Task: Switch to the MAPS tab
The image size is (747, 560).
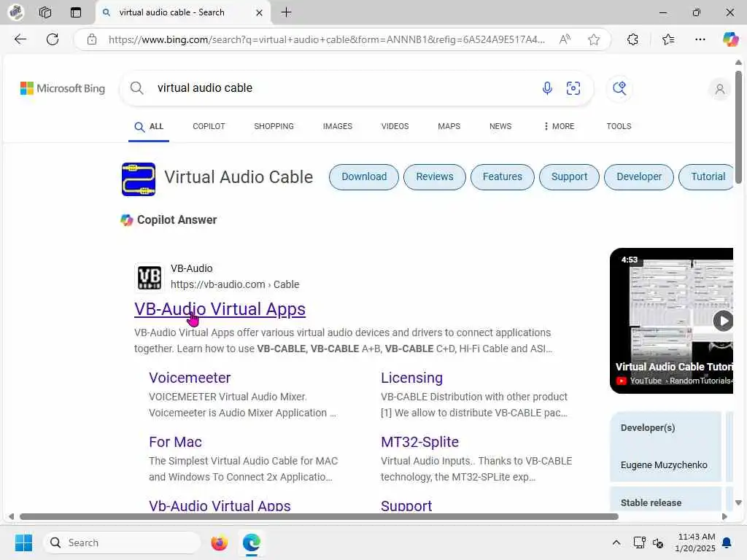Action: [x=449, y=126]
